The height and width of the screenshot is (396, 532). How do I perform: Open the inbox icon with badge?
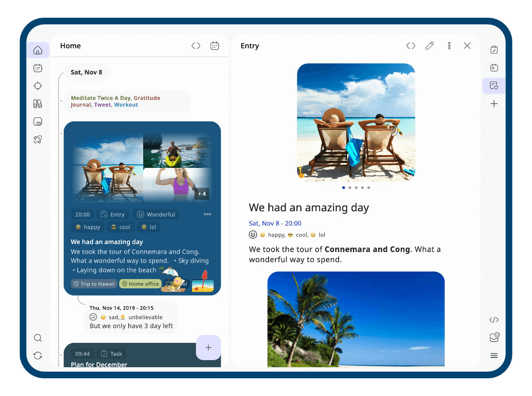494,338
